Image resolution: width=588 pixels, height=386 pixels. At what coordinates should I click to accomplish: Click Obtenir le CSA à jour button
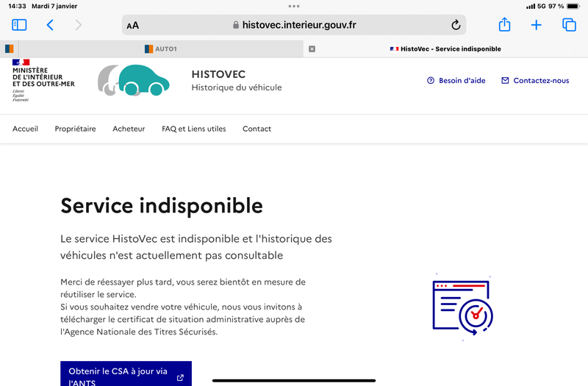(x=126, y=374)
